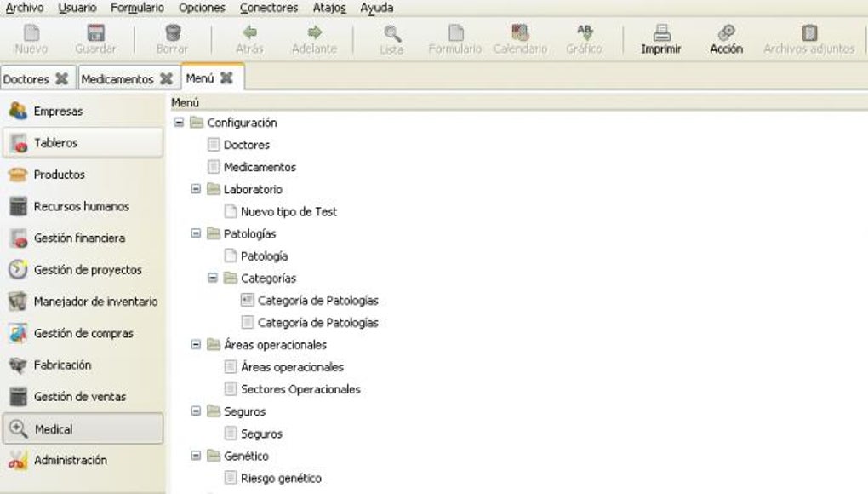This screenshot has width=868, height=494.
Task: Open the Gráfico view icon
Action: [585, 32]
